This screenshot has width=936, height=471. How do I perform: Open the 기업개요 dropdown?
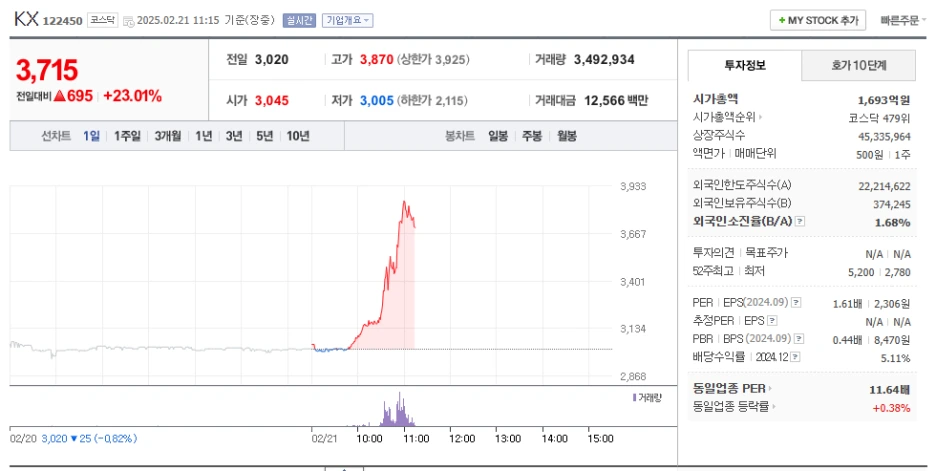coord(347,20)
